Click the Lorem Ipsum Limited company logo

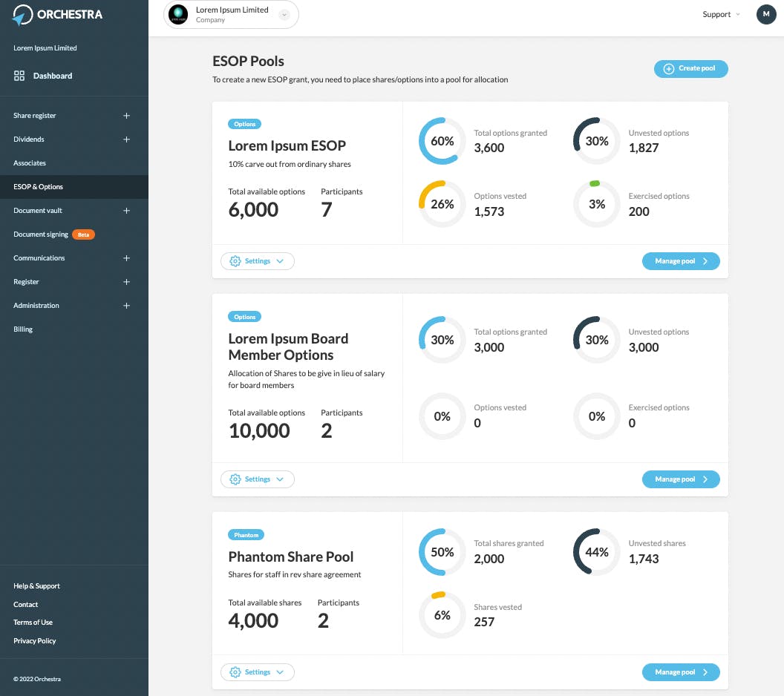pos(178,15)
